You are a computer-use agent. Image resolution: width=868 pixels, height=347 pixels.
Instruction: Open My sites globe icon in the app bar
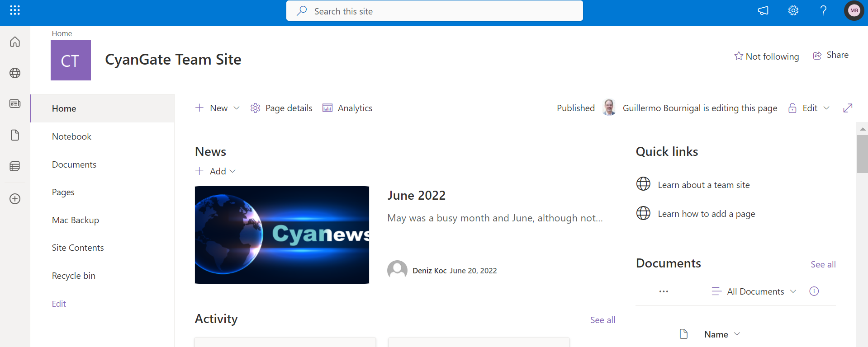(15, 73)
